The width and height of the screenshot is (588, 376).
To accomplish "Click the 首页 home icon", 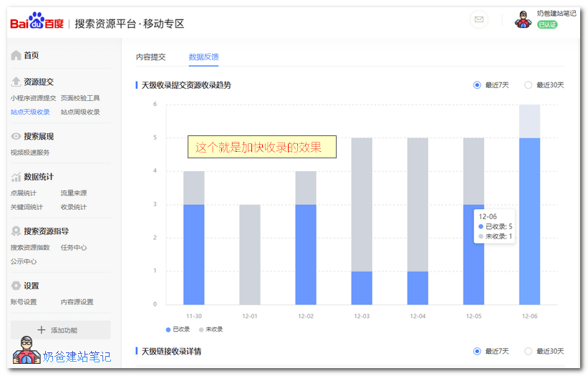I will coord(16,55).
